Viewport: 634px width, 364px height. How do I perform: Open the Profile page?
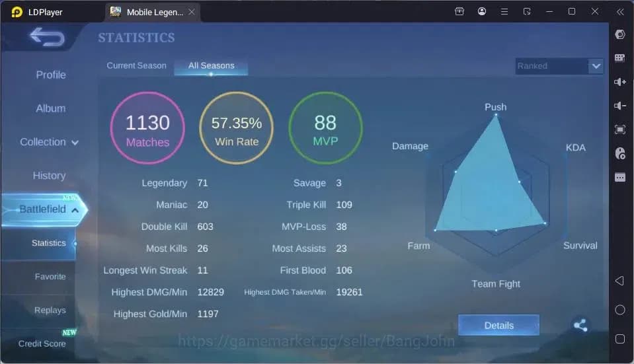click(51, 75)
